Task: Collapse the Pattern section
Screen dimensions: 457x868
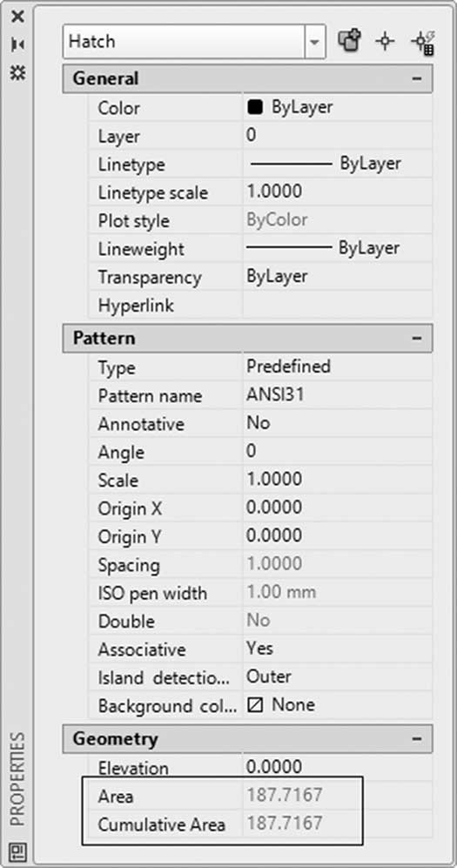Action: click(417, 338)
